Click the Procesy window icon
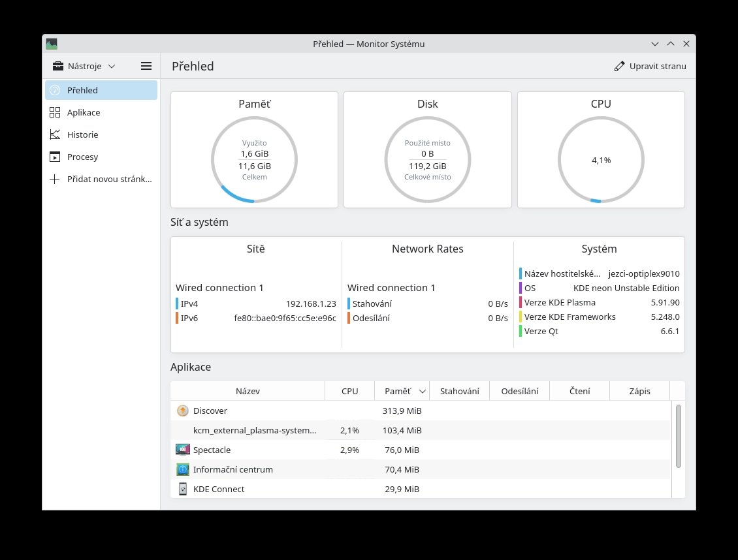This screenshot has width=738, height=560. 55,157
